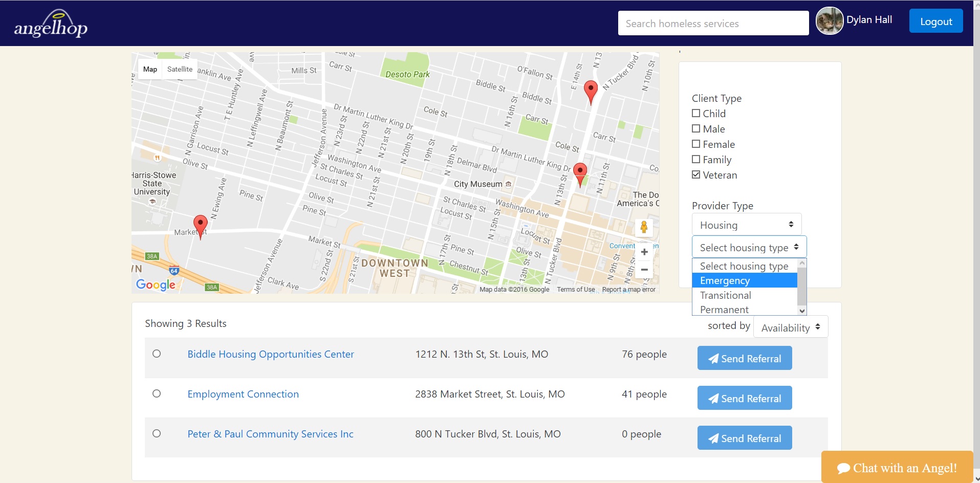This screenshot has width=980, height=483.
Task: Click the red map pin on Market St
Action: pyautogui.click(x=200, y=227)
